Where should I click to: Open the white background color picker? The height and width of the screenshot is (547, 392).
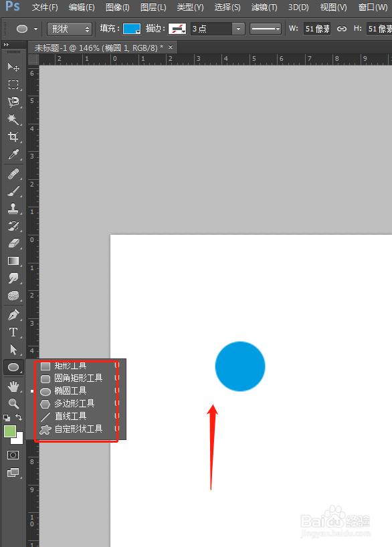click(x=19, y=439)
